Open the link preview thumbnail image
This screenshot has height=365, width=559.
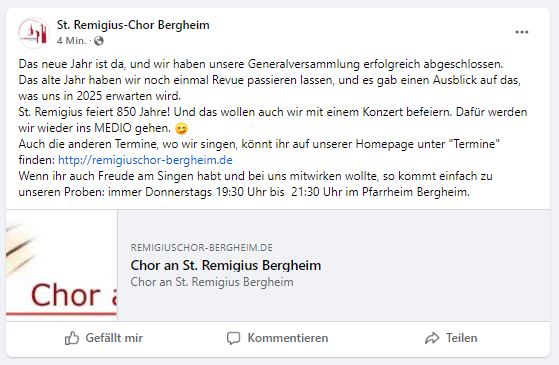[61, 265]
